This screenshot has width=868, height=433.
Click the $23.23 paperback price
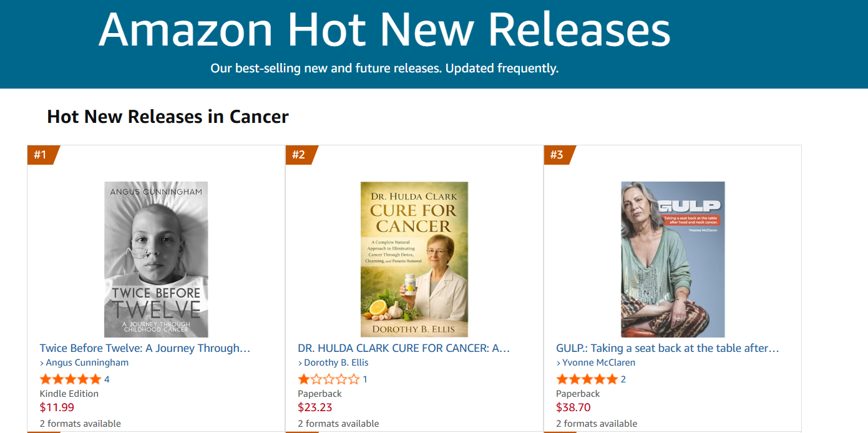tap(315, 407)
